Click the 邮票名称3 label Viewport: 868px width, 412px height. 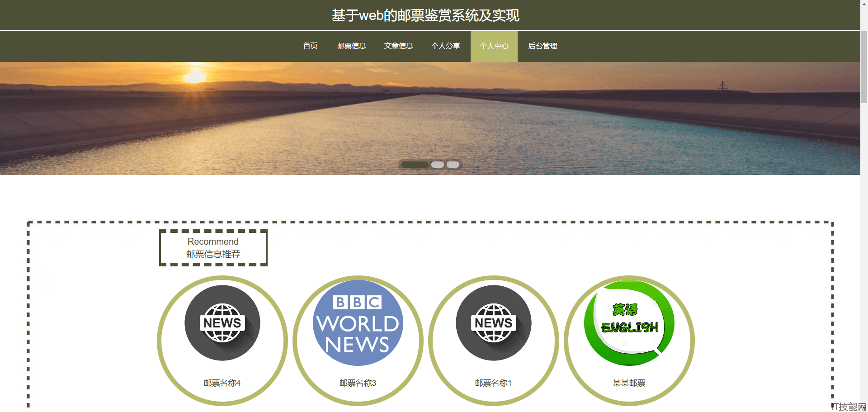pos(358,383)
